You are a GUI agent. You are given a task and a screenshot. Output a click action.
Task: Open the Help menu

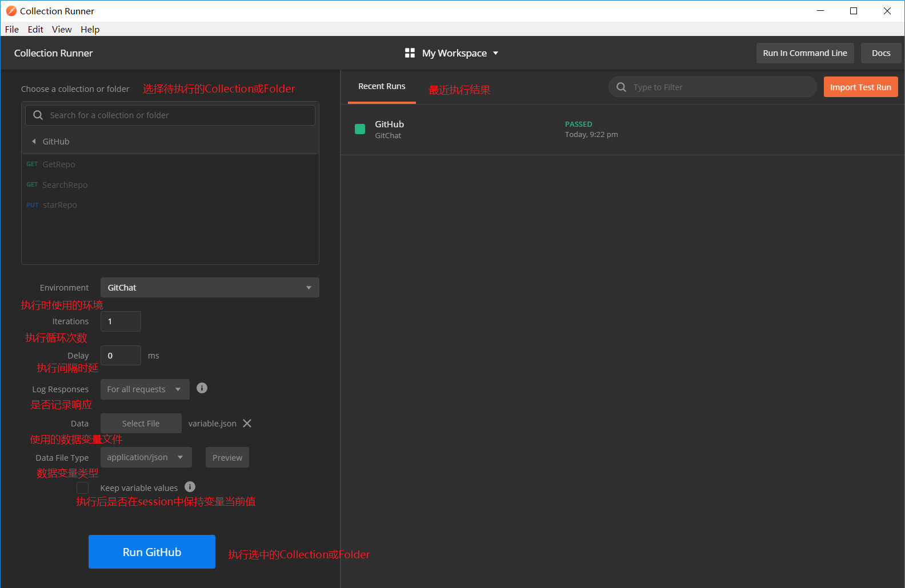tap(90, 29)
